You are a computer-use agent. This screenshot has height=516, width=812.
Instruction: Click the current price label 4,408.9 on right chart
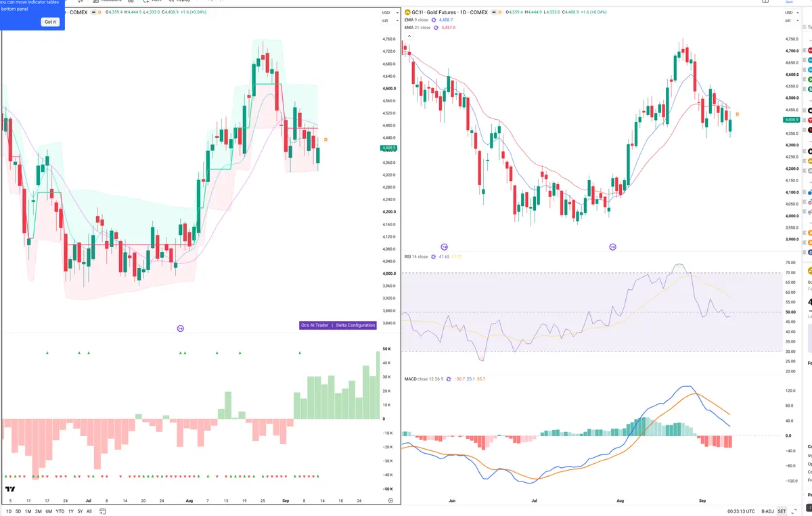pyautogui.click(x=792, y=120)
